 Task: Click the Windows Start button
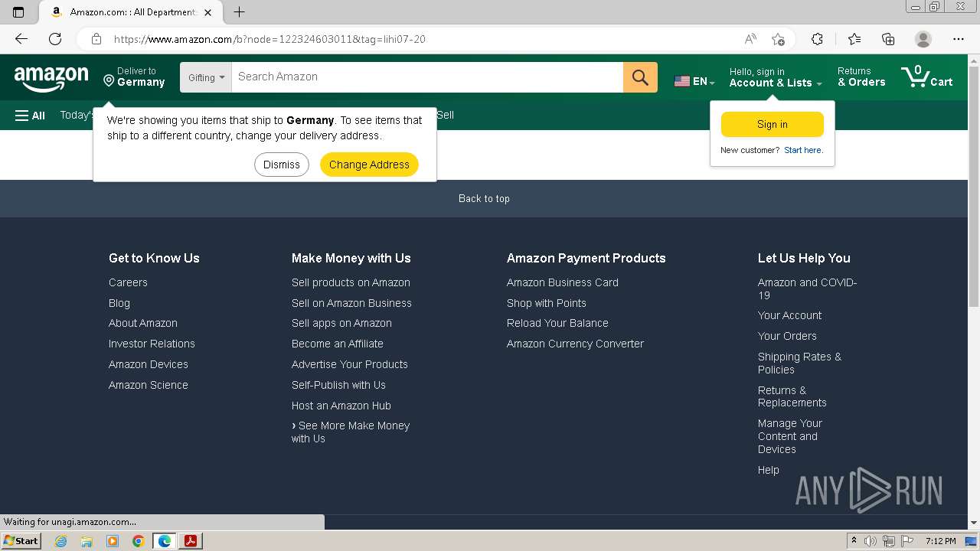pyautogui.click(x=21, y=541)
